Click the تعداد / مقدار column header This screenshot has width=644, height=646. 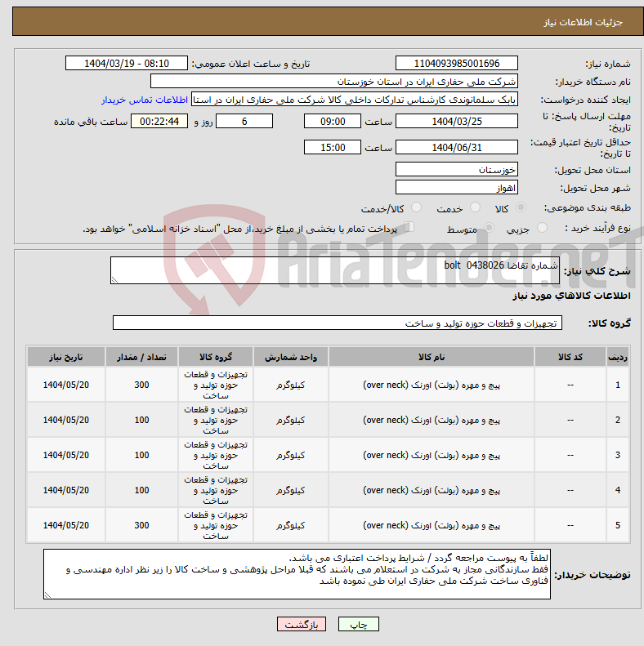(x=141, y=357)
